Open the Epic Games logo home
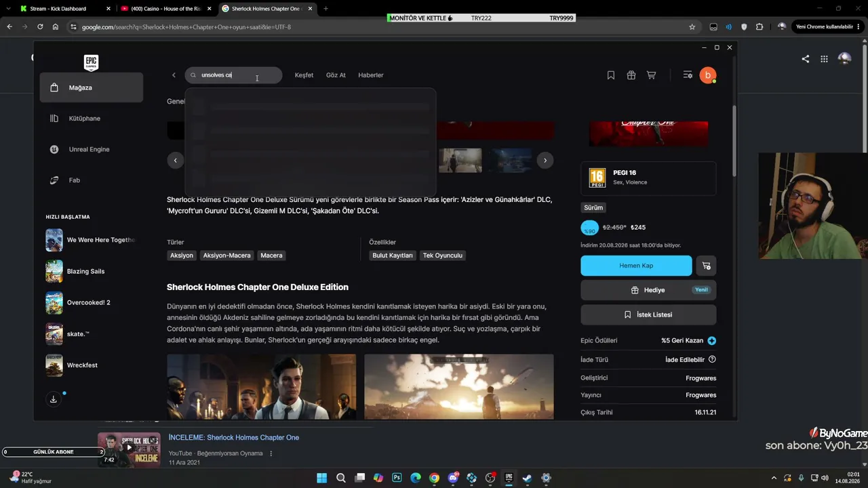Viewport: 868px width, 488px height. pos(91,62)
